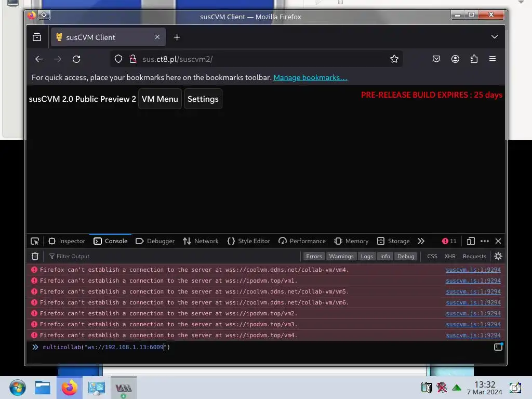Image resolution: width=532 pixels, height=399 pixels.
Task: Open the Style Editor tab
Action: [x=249, y=241]
